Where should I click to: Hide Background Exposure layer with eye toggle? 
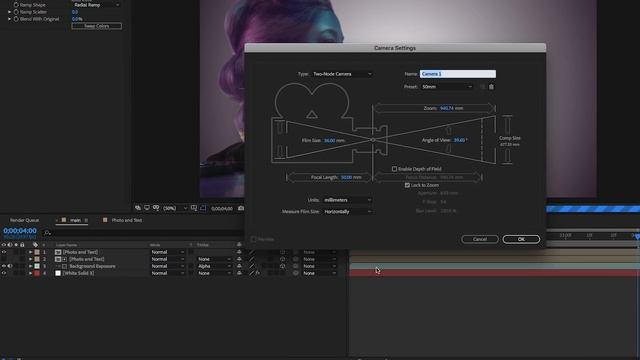tap(4, 266)
